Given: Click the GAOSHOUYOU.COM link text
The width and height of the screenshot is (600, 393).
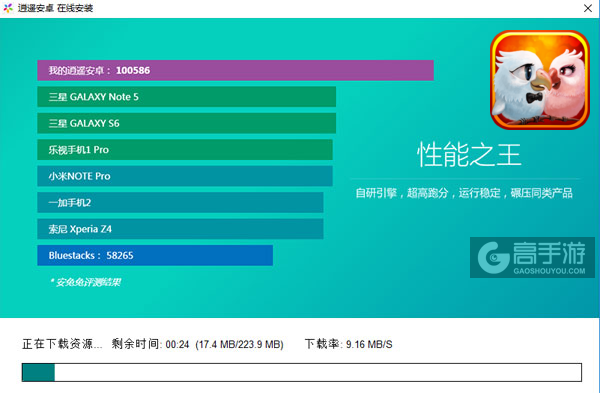Looking at the screenshot, I should click(x=549, y=271).
